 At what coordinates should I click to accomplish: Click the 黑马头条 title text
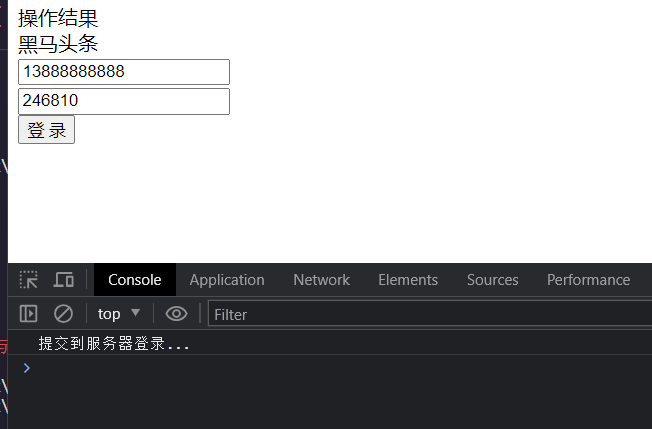tap(58, 44)
